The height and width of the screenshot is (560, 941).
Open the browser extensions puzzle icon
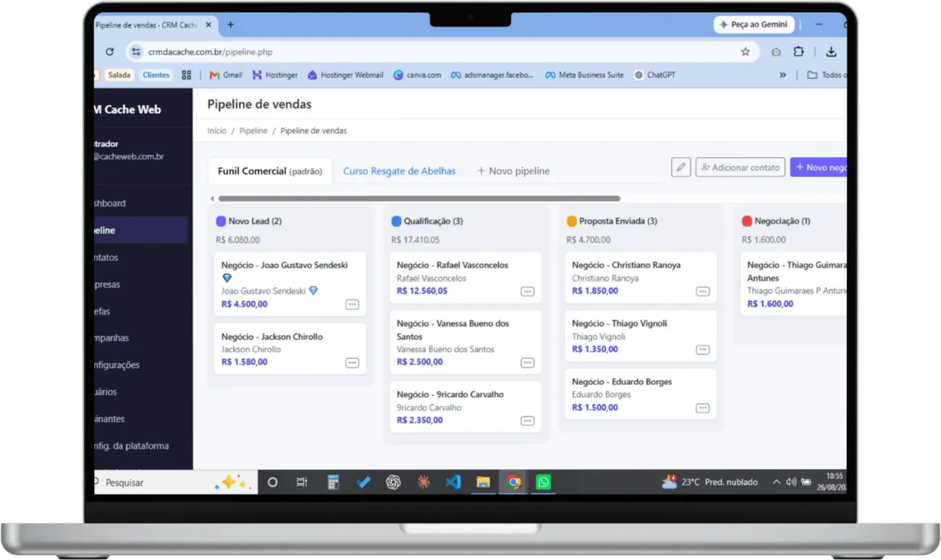click(798, 52)
